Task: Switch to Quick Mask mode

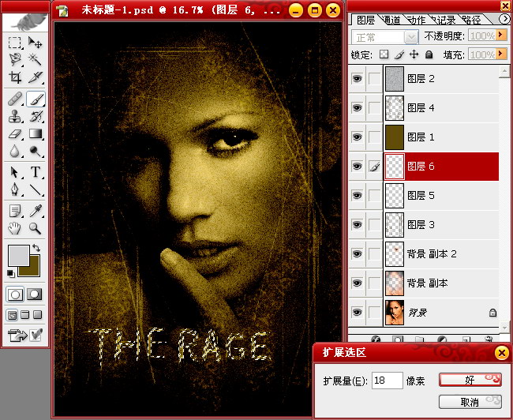Action: (x=35, y=294)
